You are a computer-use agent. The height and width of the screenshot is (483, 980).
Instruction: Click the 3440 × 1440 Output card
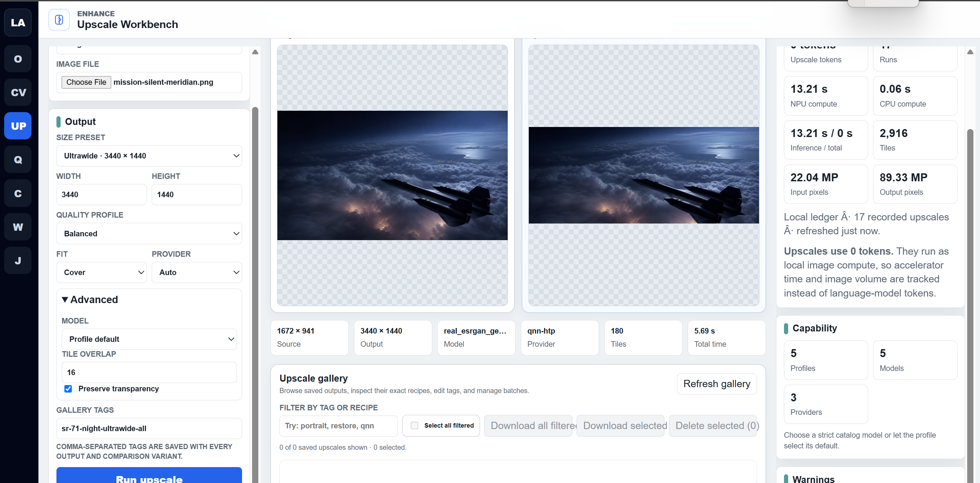pyautogui.click(x=393, y=338)
